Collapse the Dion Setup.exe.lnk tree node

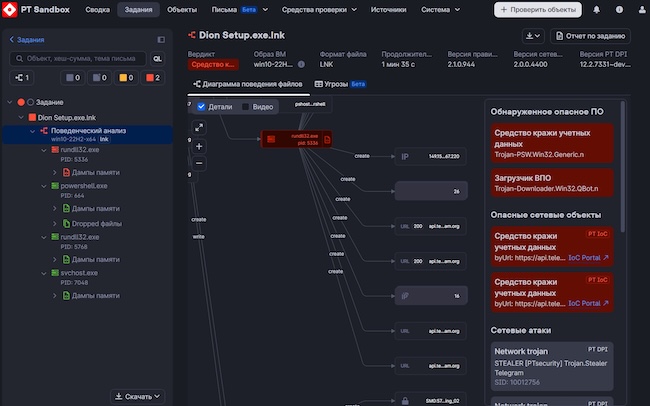pos(21,117)
